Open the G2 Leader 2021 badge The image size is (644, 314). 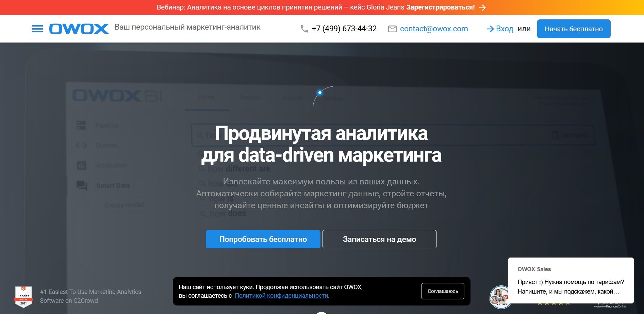(23, 296)
